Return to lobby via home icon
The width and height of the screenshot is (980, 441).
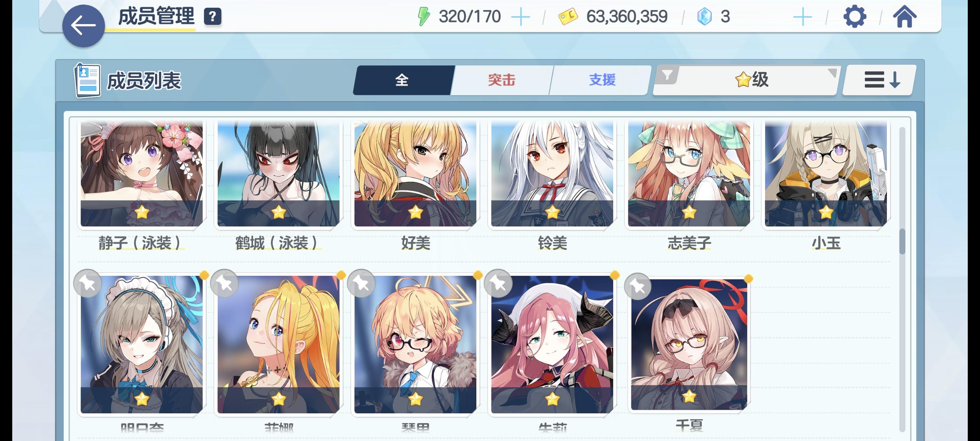pyautogui.click(x=905, y=16)
